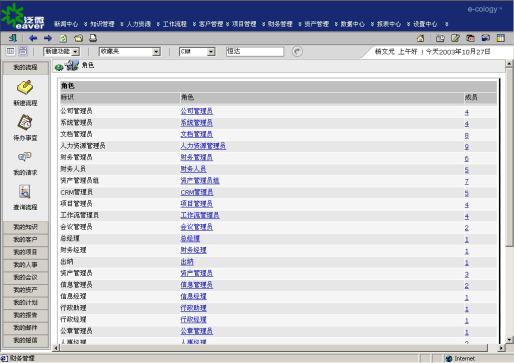
Task: Expand the 我的计划 sidebar section
Action: point(25,303)
